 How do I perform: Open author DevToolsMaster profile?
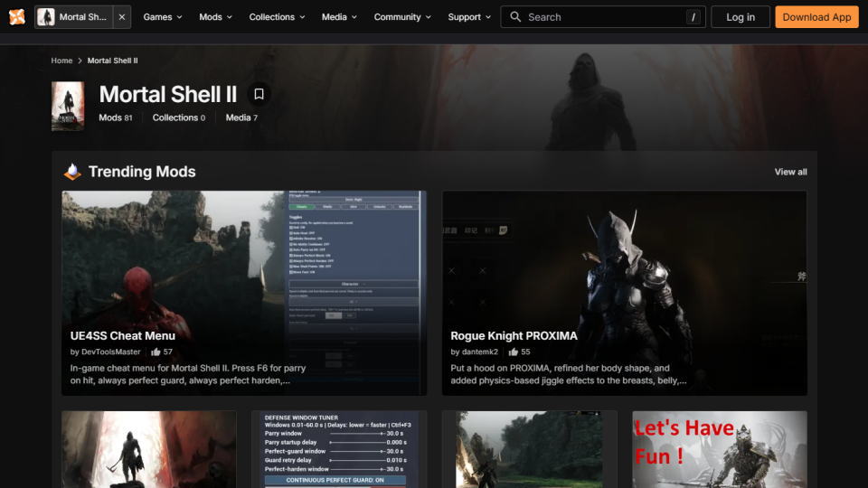click(x=110, y=352)
